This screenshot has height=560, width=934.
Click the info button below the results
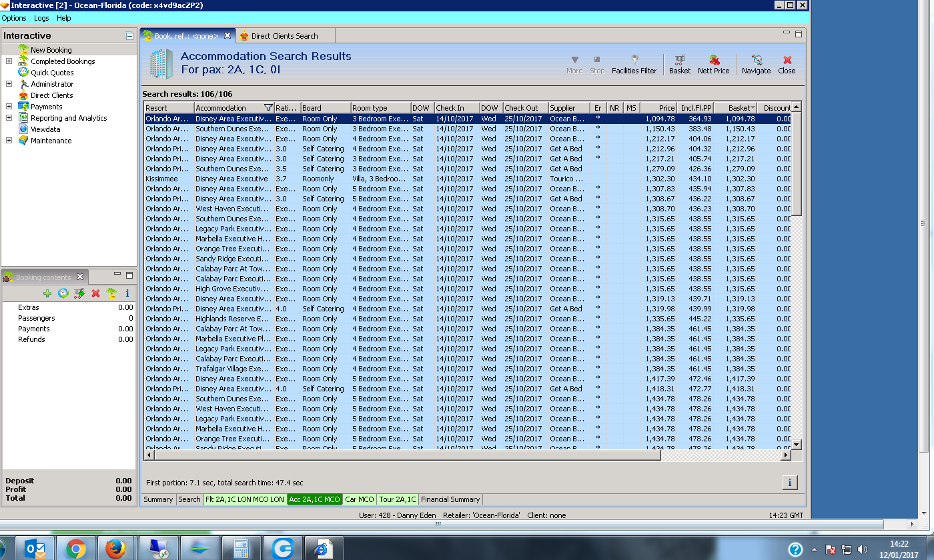789,483
